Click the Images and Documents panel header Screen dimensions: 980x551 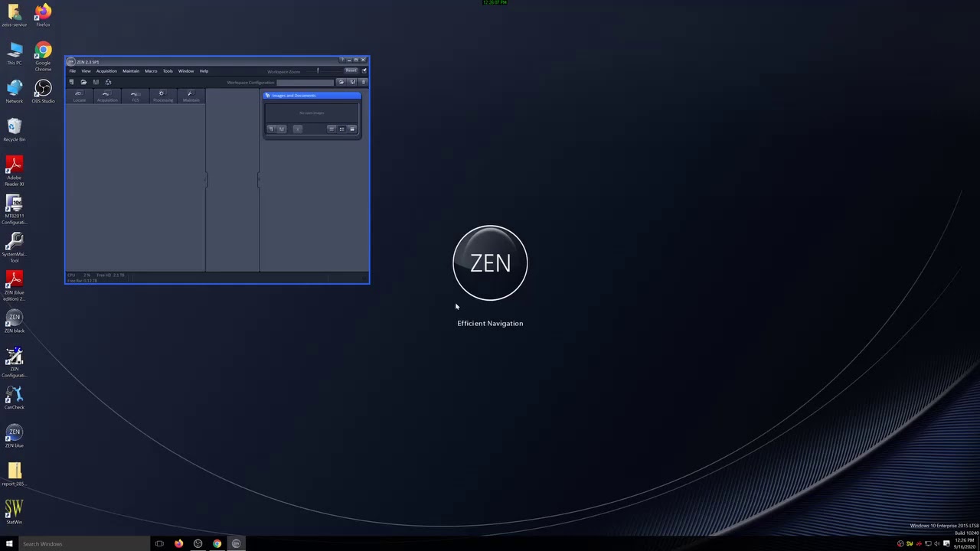coord(312,96)
